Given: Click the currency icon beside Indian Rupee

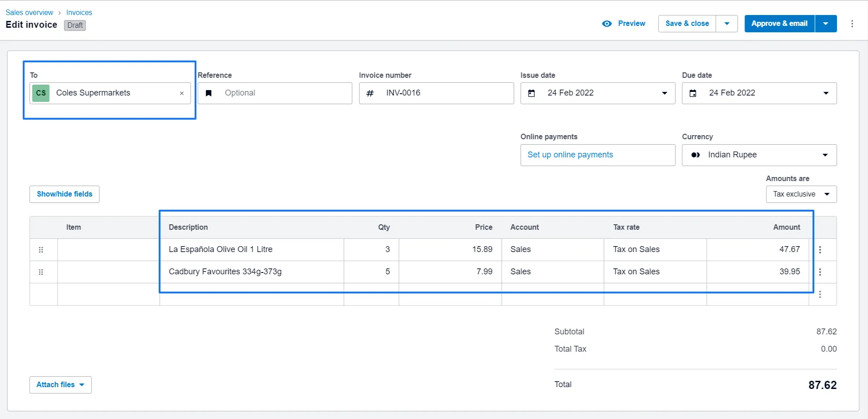Looking at the screenshot, I should click(x=695, y=155).
